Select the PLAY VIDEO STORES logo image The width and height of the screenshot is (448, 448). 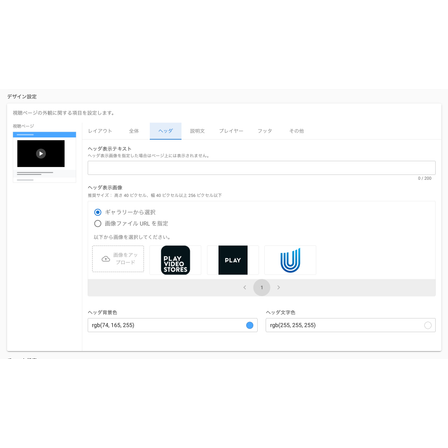coord(175,260)
